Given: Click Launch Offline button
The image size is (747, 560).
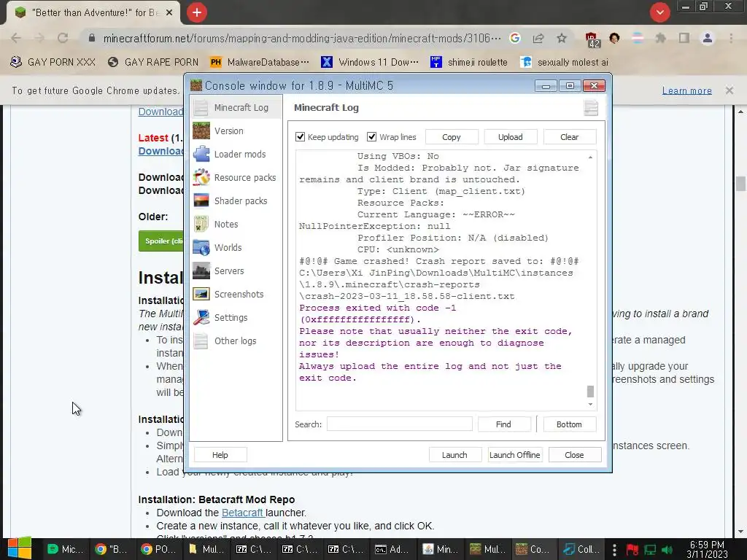Looking at the screenshot, I should tap(514, 455).
